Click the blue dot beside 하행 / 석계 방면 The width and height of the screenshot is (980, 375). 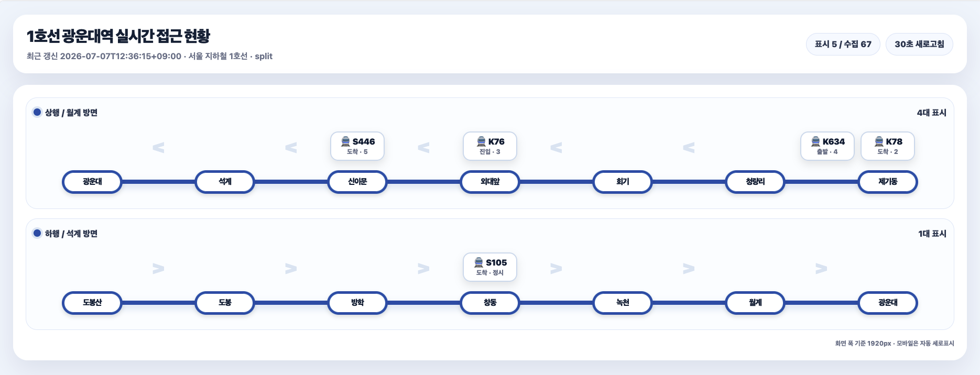[37, 233]
